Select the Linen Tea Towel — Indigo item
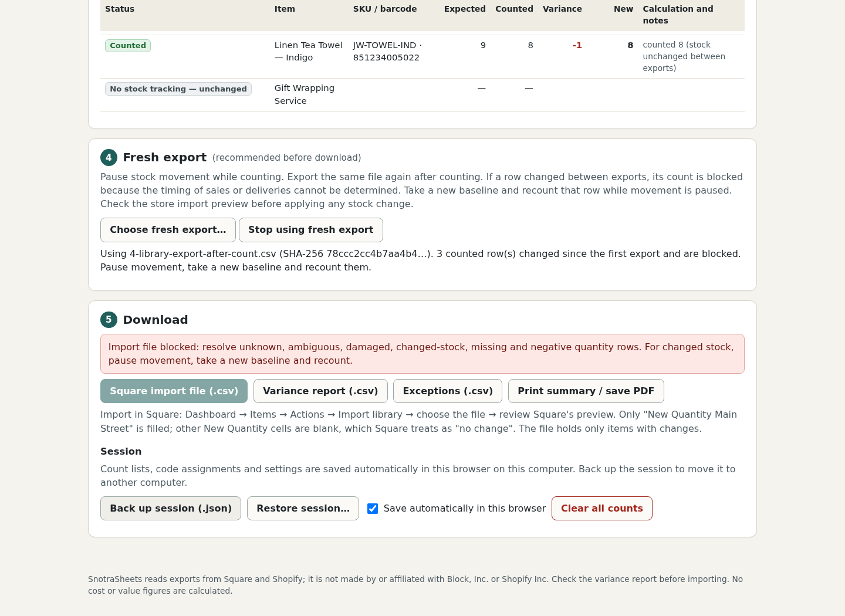The image size is (845, 616). point(309,52)
